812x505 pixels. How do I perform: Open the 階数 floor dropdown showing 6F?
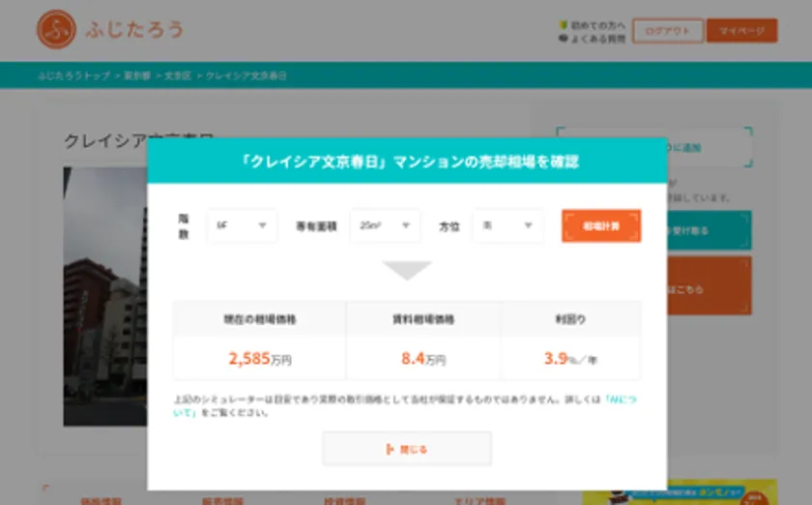242,225
